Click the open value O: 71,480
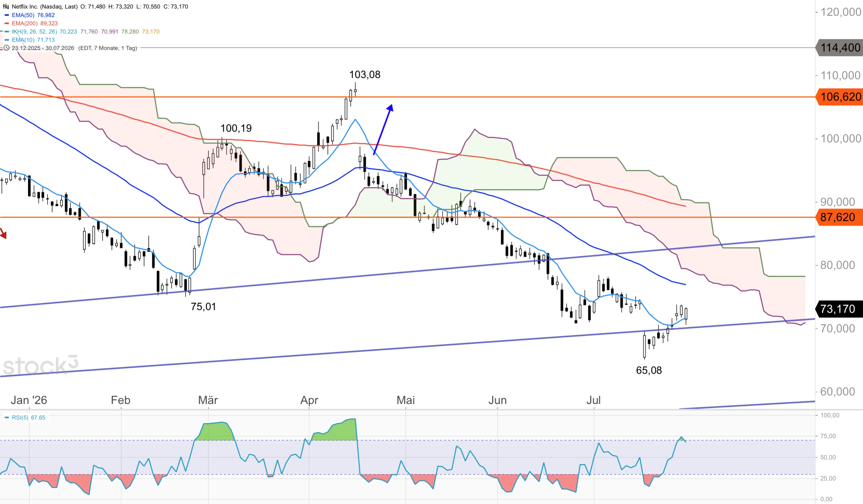Viewport: 863px width, 504px height. click(93, 6)
